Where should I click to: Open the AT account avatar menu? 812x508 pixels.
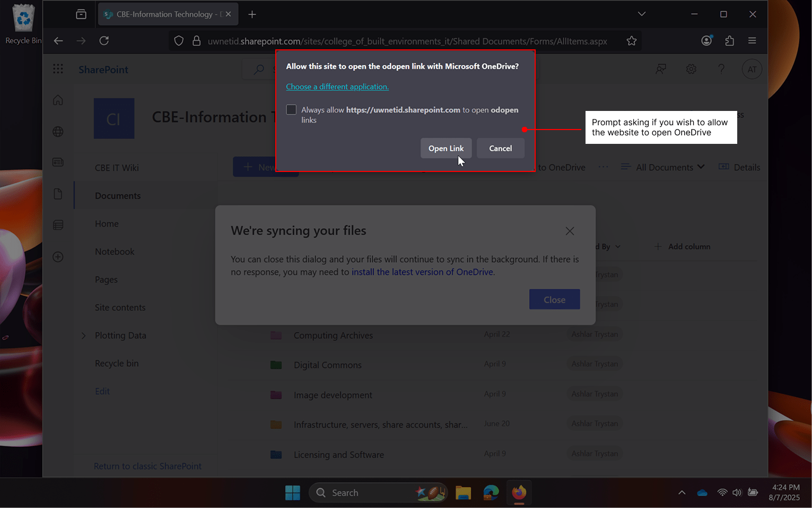click(x=752, y=69)
